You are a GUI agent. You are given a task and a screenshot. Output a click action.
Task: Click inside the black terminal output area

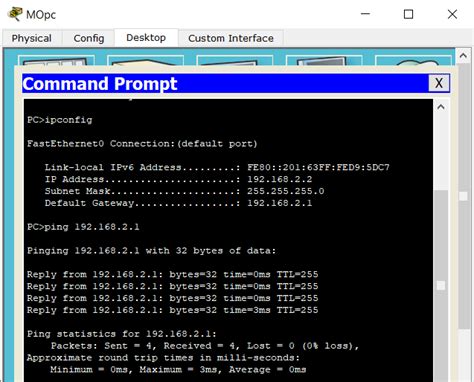coord(228,240)
